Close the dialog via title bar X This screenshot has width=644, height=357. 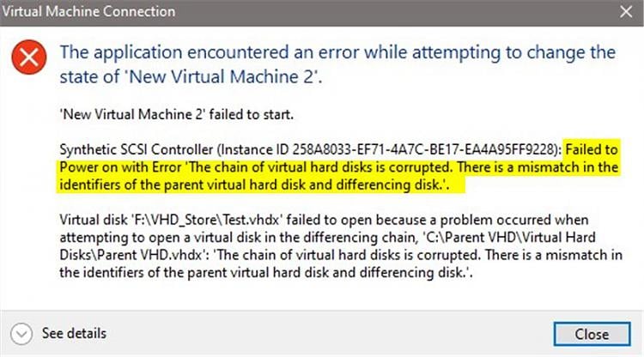click(x=626, y=11)
